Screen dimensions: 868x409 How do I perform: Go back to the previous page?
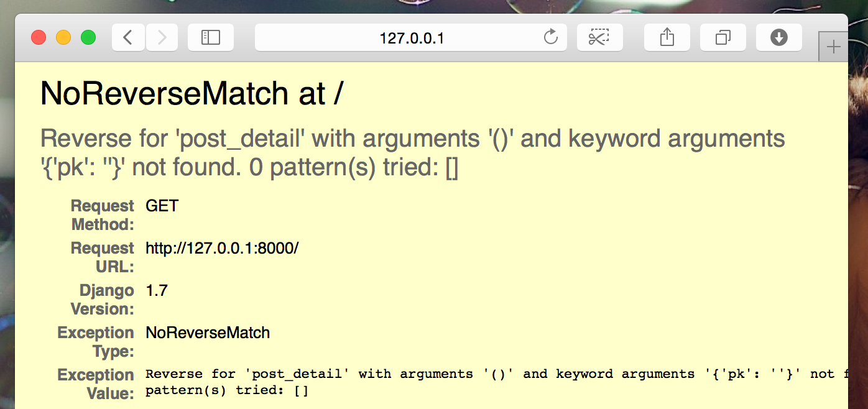tap(128, 38)
